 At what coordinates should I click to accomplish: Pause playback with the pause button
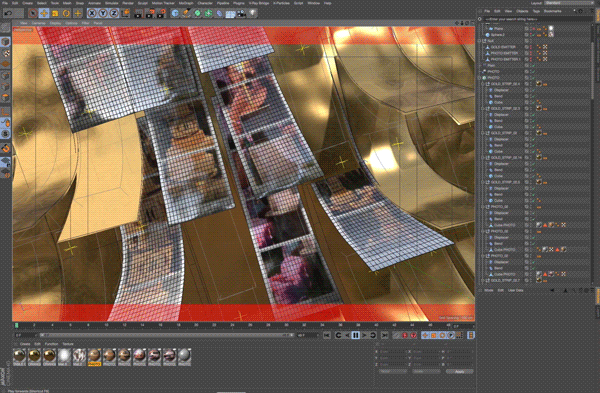(355, 335)
